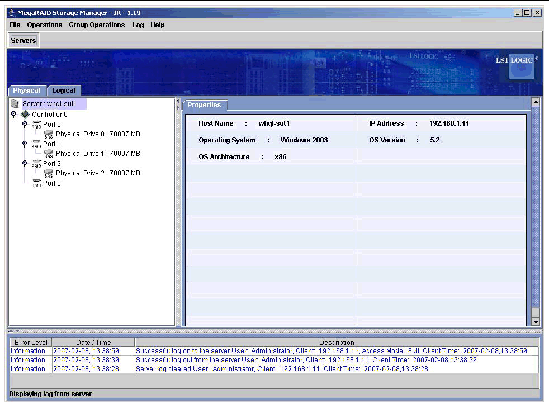
Task: Click the Description column header
Action: [337, 342]
